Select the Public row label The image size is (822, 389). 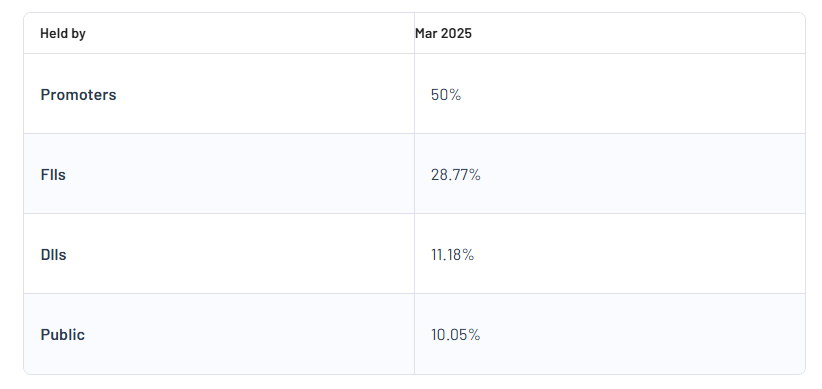63,335
